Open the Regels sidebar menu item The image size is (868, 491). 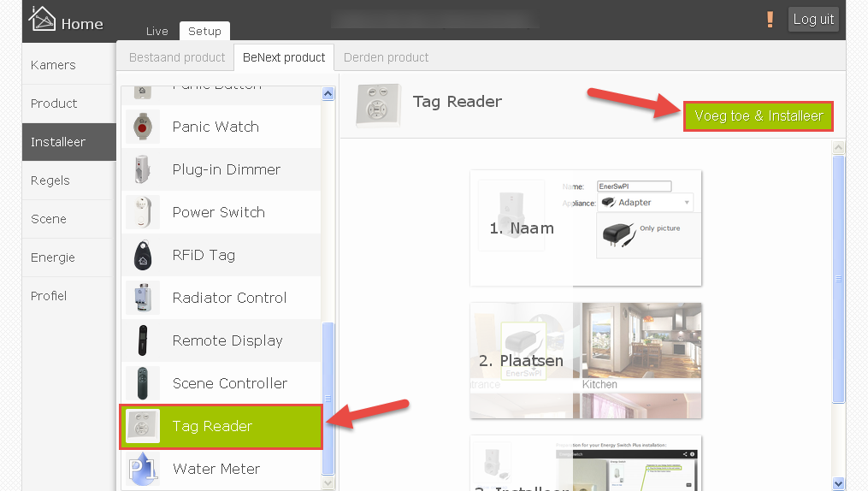50,180
